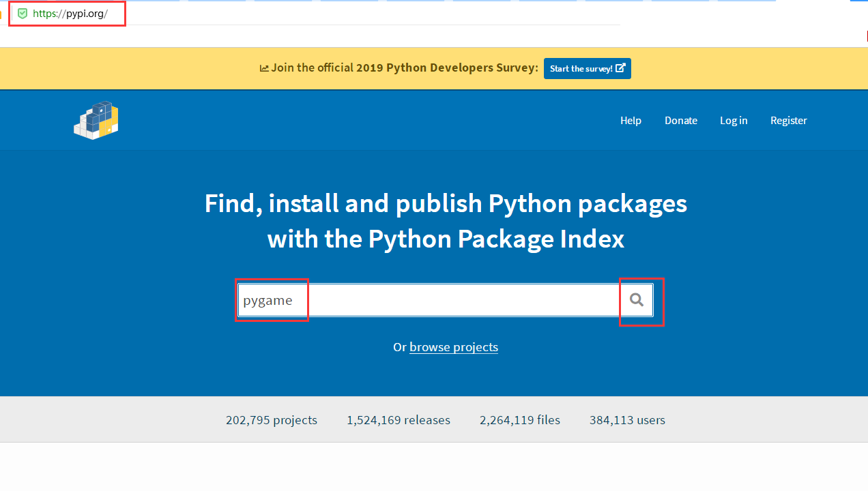Image resolution: width=868 pixels, height=491 pixels.
Task: Click the Start the survey! button
Action: pos(587,68)
